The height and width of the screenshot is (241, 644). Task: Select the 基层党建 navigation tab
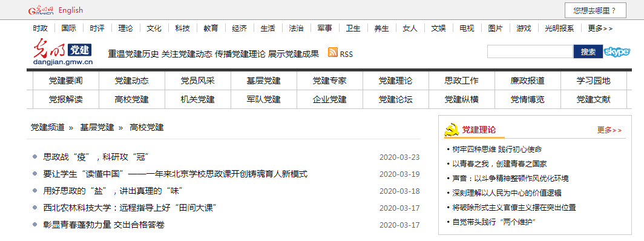264,81
